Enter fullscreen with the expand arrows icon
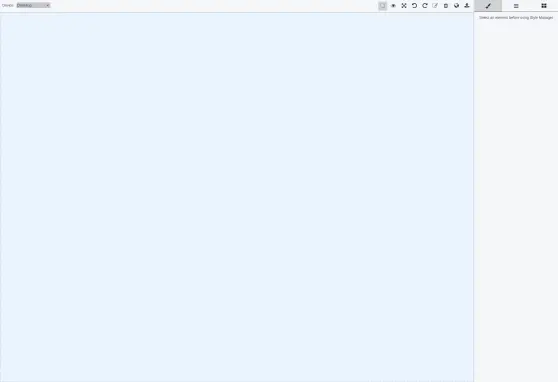This screenshot has height=382, width=558. tap(404, 6)
